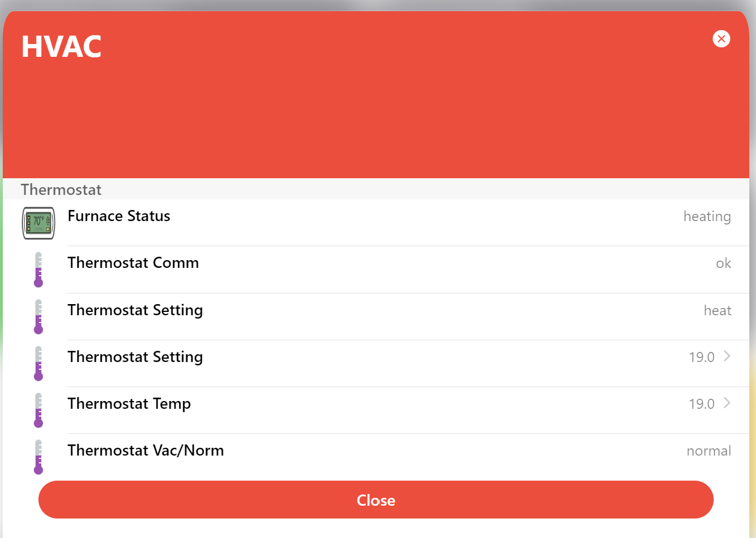Expand the Thermostat Temp chevron arrow

[x=727, y=403]
